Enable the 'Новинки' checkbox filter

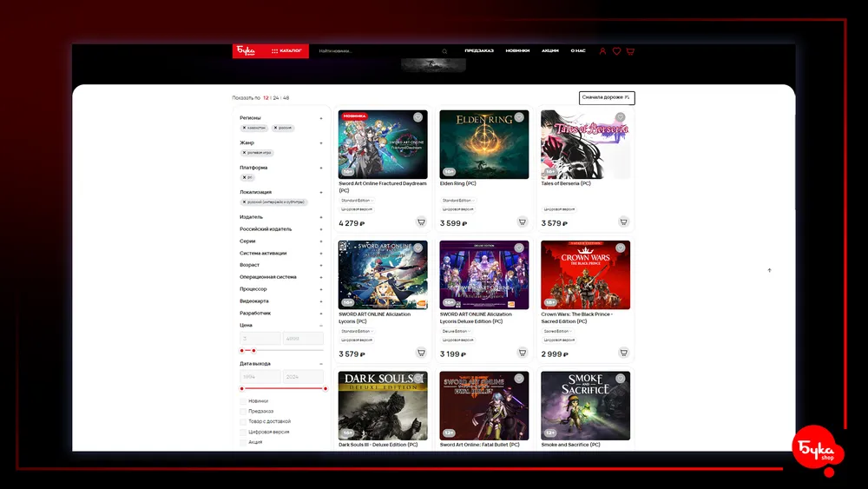click(243, 401)
